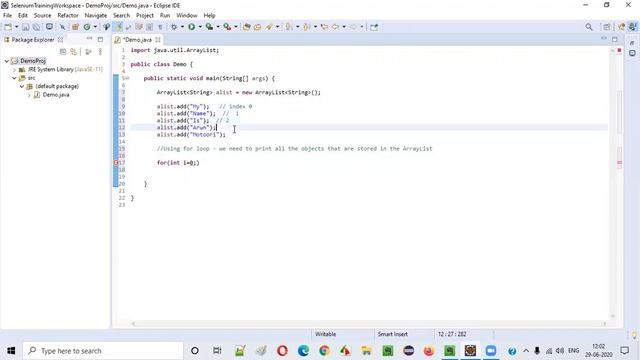Viewport: 640px width, 360px height.
Task: Click the Writable status field
Action: point(325,334)
